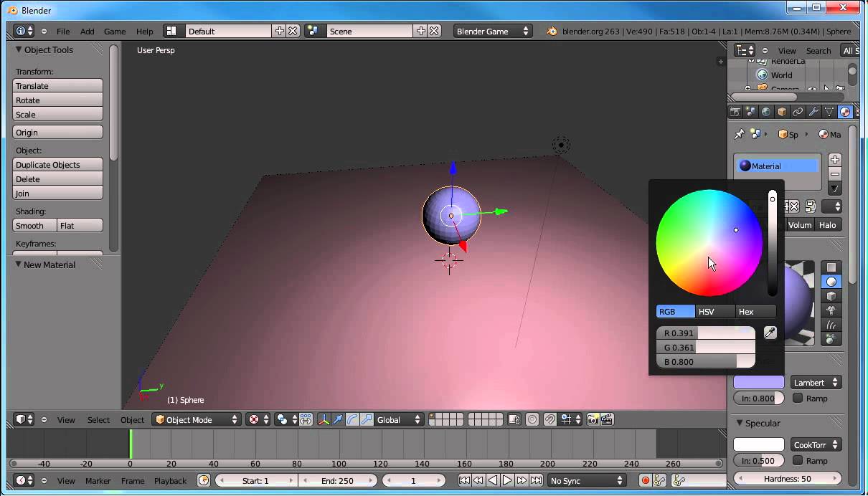Open the Game menu

[x=115, y=31]
